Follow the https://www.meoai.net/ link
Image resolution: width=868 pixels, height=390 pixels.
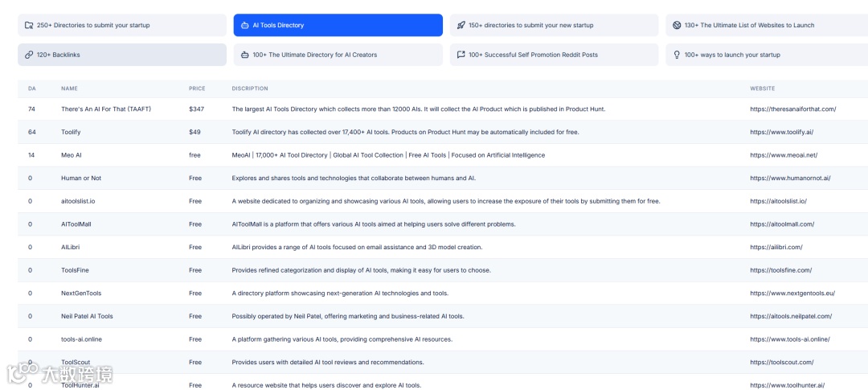point(784,155)
